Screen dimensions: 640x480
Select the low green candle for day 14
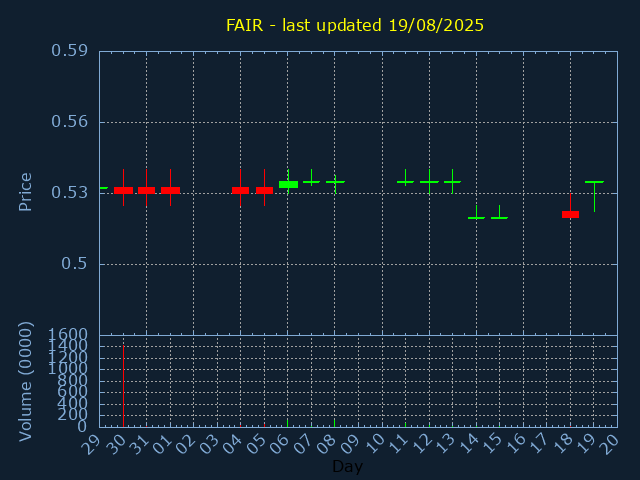pos(476,218)
